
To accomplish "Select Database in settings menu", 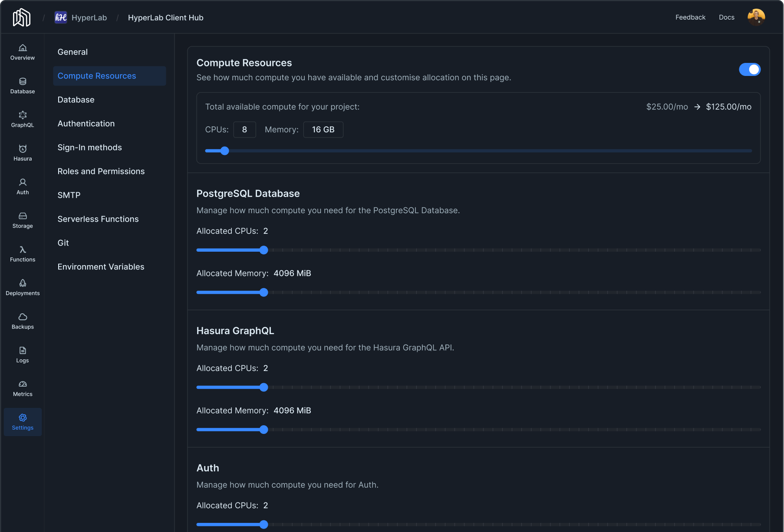I will pyautogui.click(x=109, y=100).
